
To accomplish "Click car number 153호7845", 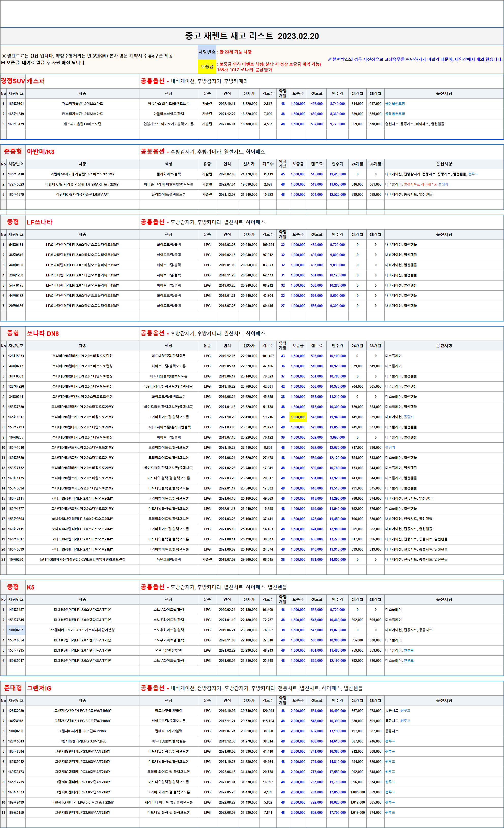I will [16, 620].
